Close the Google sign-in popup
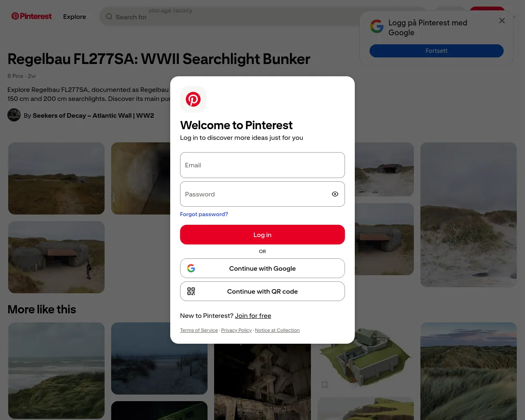 click(x=502, y=21)
